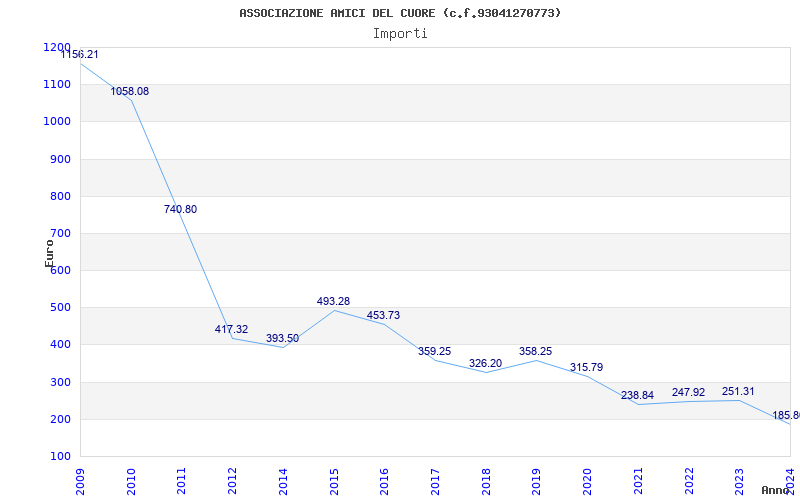Viewport: 800px width, 500px height.
Task: Click year 2022 on the x-axis
Action: (689, 482)
